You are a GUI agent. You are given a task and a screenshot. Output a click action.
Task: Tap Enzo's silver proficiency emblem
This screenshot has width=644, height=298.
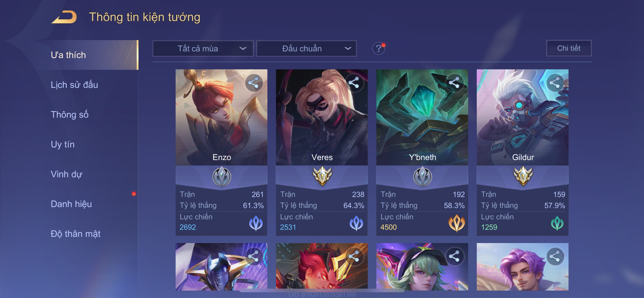pyautogui.click(x=222, y=177)
